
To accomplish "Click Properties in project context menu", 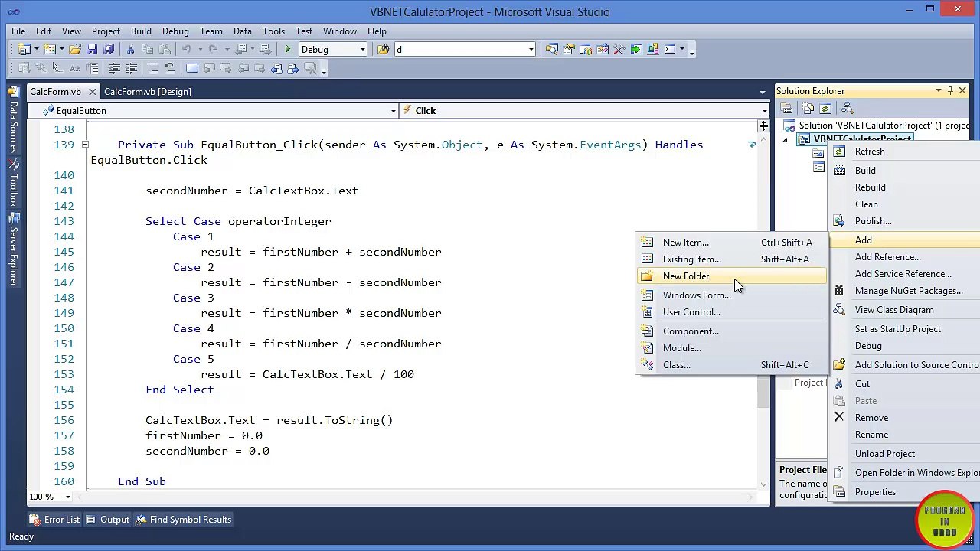I will pos(905,492).
